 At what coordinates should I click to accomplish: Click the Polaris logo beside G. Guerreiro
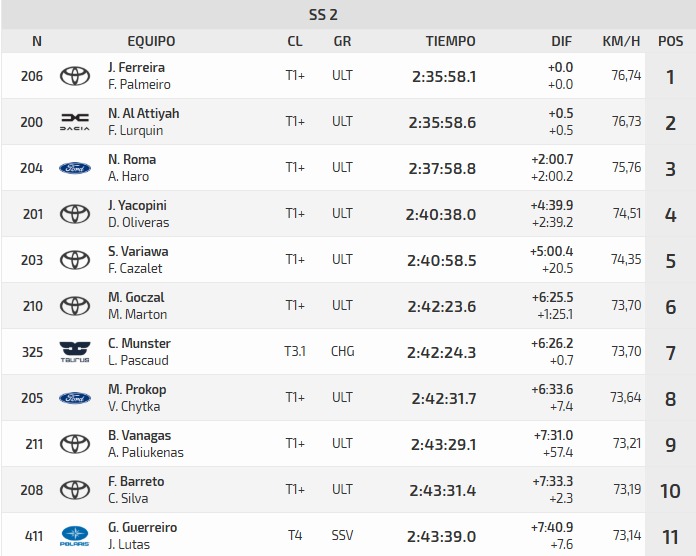tap(75, 536)
